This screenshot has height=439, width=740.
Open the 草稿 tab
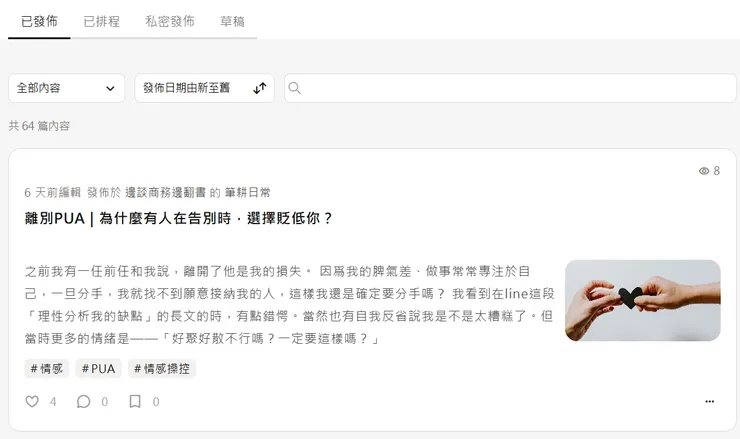click(x=232, y=21)
